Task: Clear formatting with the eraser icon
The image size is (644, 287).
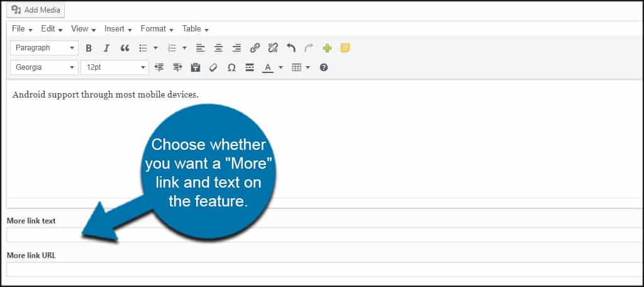Action: [x=213, y=67]
